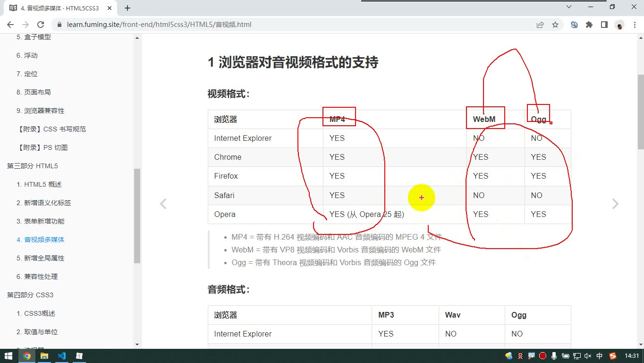Toggle the Chrome side panel

[604, 25]
